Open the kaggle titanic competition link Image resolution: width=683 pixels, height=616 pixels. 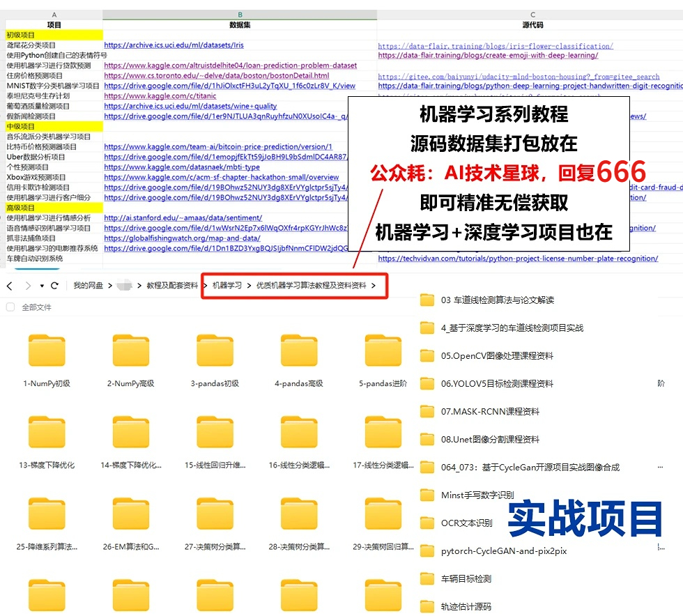point(160,96)
